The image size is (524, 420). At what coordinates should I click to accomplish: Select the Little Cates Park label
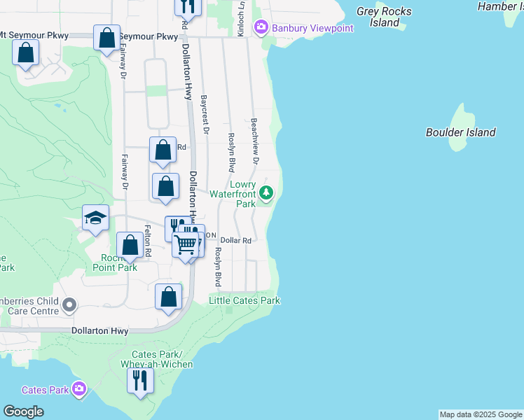click(244, 300)
